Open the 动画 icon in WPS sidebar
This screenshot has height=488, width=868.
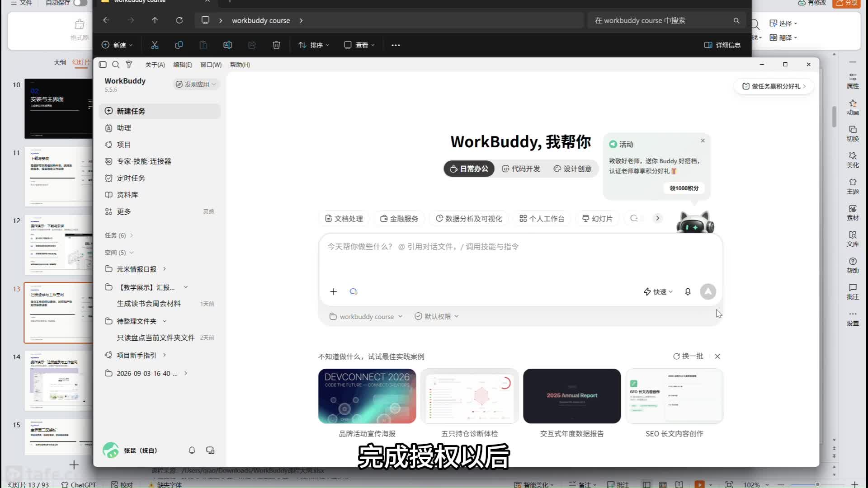point(853,107)
